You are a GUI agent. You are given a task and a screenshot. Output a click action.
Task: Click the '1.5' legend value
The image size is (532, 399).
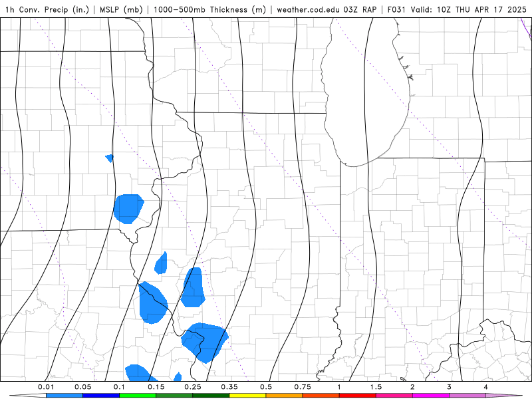click(x=376, y=387)
